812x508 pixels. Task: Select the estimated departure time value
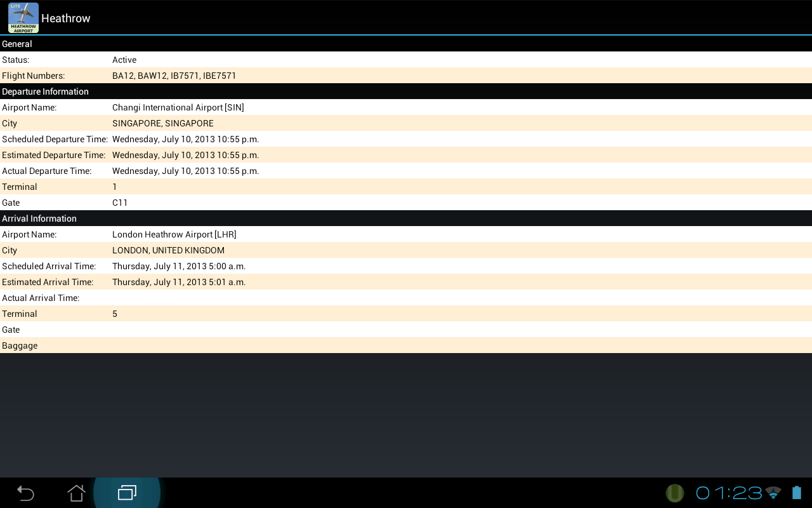(x=186, y=155)
